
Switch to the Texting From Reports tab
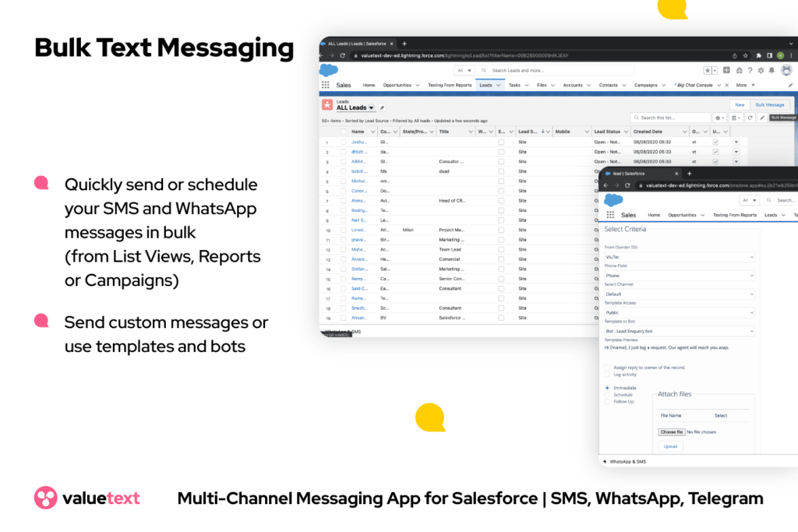pos(450,85)
